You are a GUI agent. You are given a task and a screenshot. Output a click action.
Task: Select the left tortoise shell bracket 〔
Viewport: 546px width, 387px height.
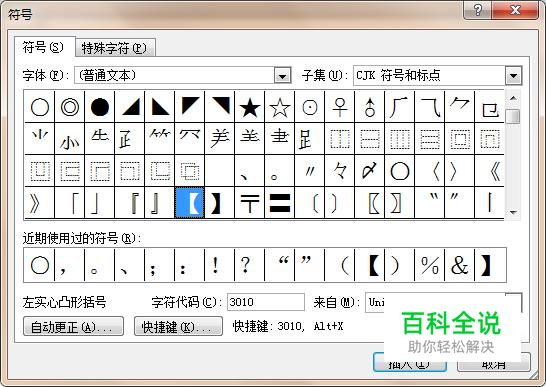[310, 203]
